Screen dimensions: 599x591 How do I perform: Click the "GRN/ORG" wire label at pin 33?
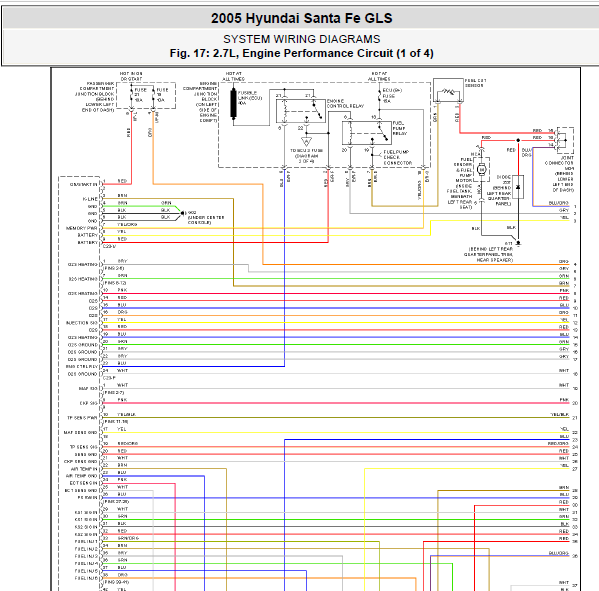click(128, 538)
